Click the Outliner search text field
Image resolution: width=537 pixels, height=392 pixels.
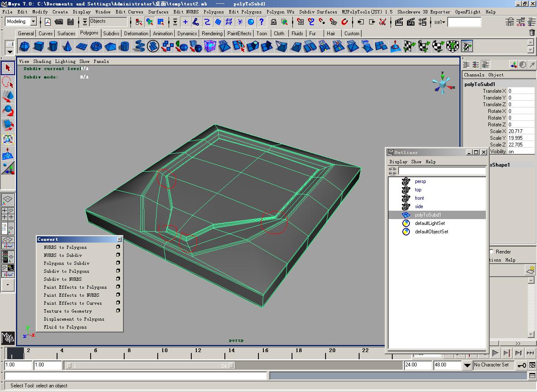pos(442,171)
